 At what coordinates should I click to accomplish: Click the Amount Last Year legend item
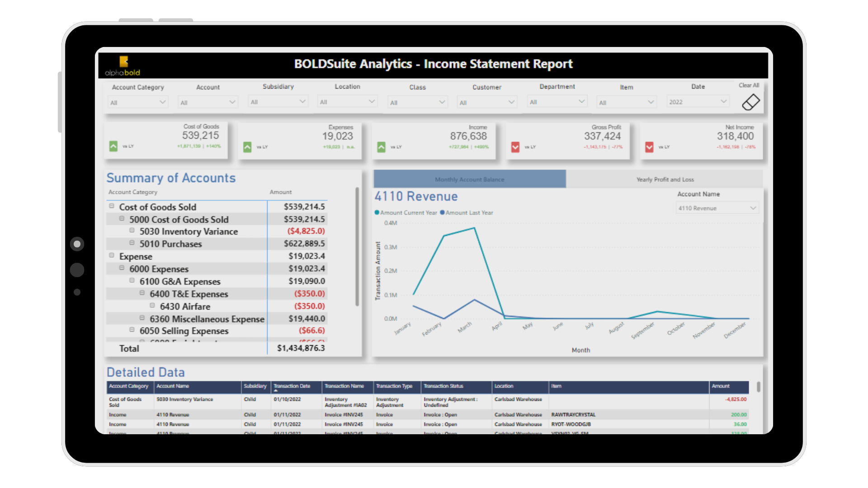click(467, 213)
